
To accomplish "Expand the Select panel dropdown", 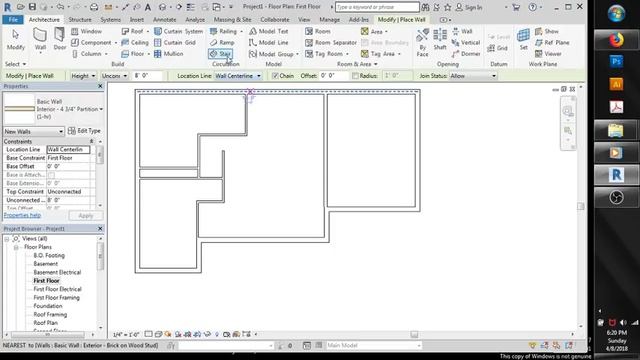I will coord(16,64).
